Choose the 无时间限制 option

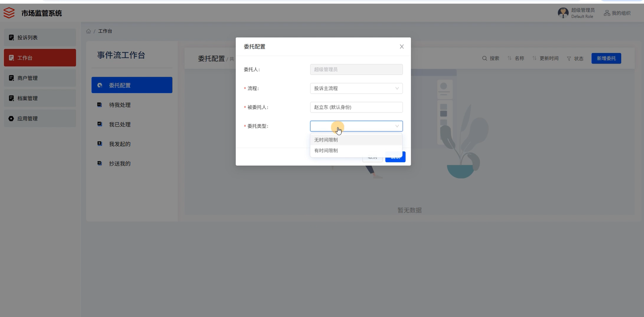click(356, 140)
